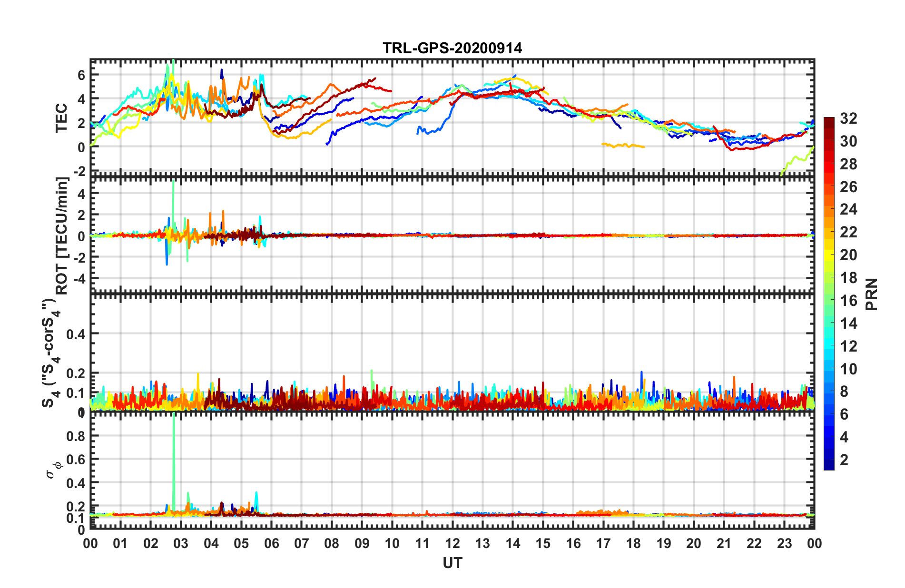Click colorbar tick label 32
This screenshot has height=588, width=905.
tap(848, 118)
